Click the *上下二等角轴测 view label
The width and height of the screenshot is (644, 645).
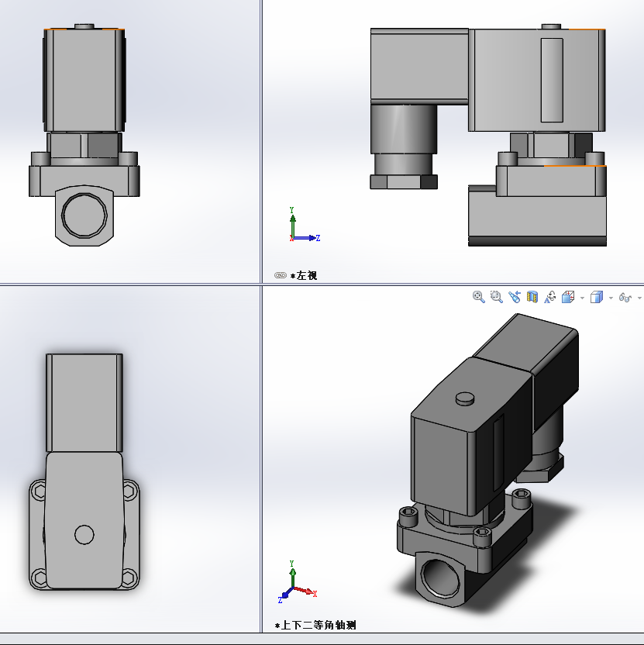click(315, 626)
